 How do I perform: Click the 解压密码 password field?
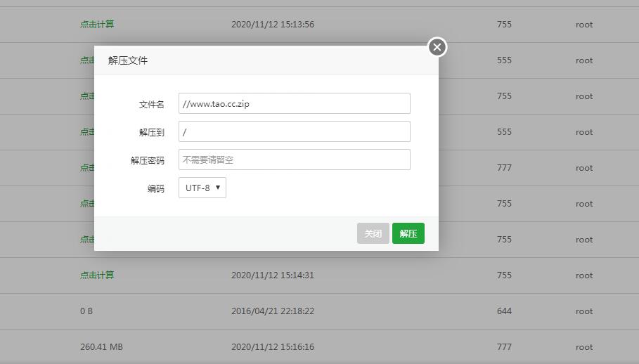[294, 160]
